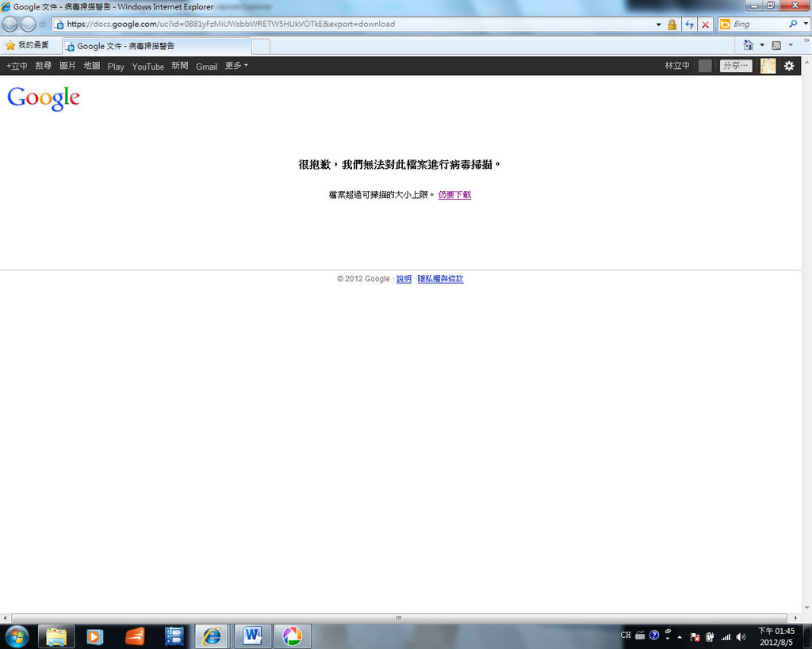Click the volume speaker tray icon
Viewport: 812px width, 649px height.
point(741,637)
